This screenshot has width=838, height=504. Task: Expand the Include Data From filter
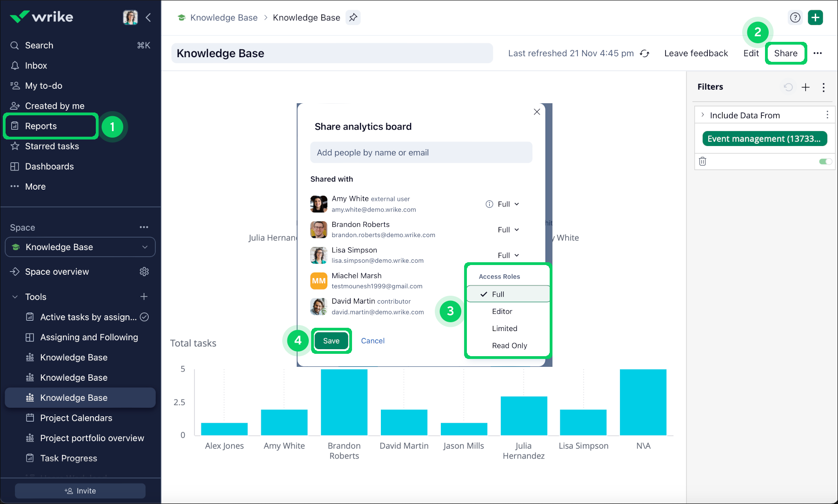(x=703, y=115)
